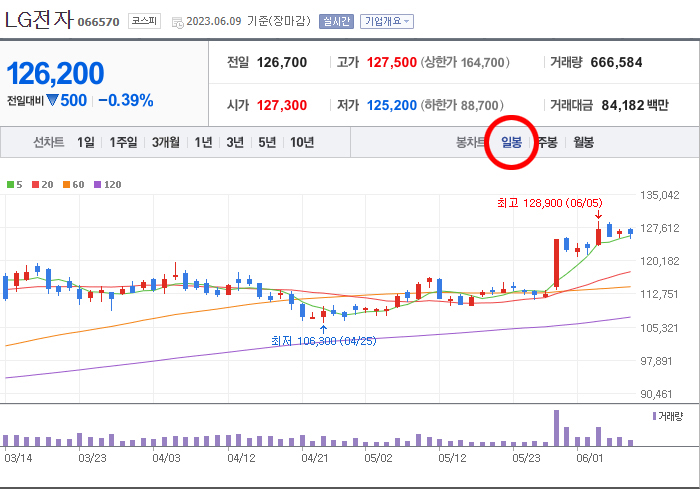Click the large red candle in late May
Viewport: 700px width, 489px height.
click(556, 263)
